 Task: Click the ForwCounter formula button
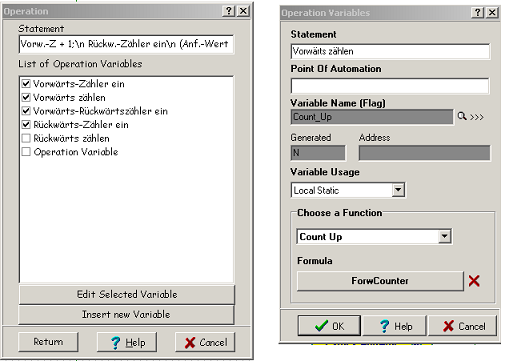(x=380, y=281)
